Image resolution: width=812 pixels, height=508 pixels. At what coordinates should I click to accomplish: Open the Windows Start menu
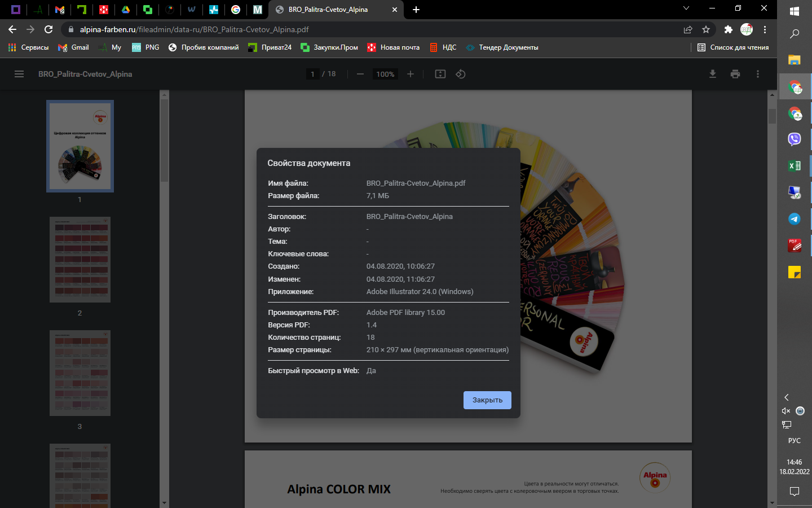(795, 11)
